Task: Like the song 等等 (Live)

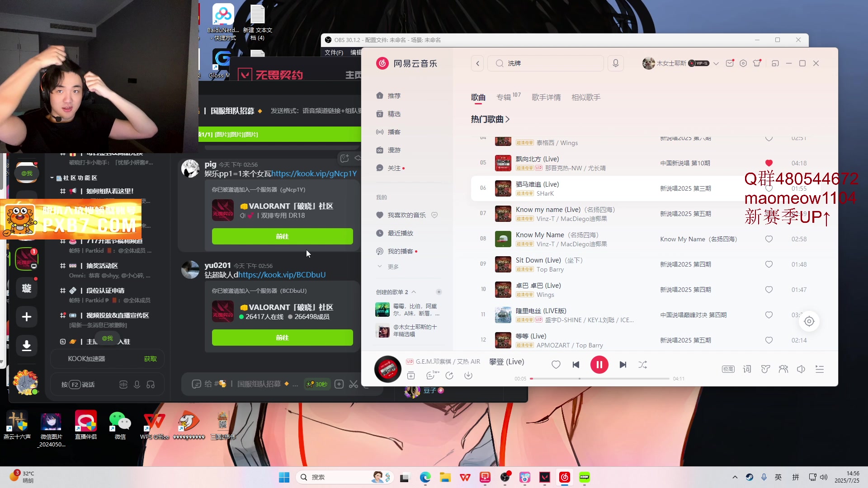Action: click(x=769, y=340)
